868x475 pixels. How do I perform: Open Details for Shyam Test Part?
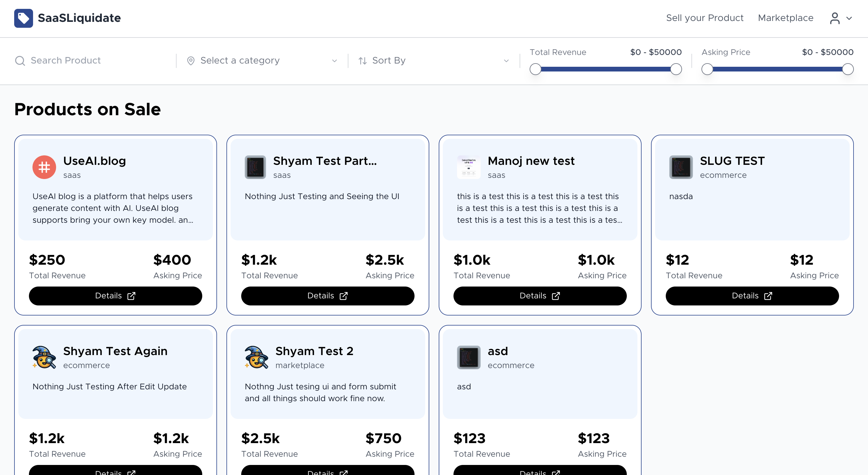click(x=327, y=296)
